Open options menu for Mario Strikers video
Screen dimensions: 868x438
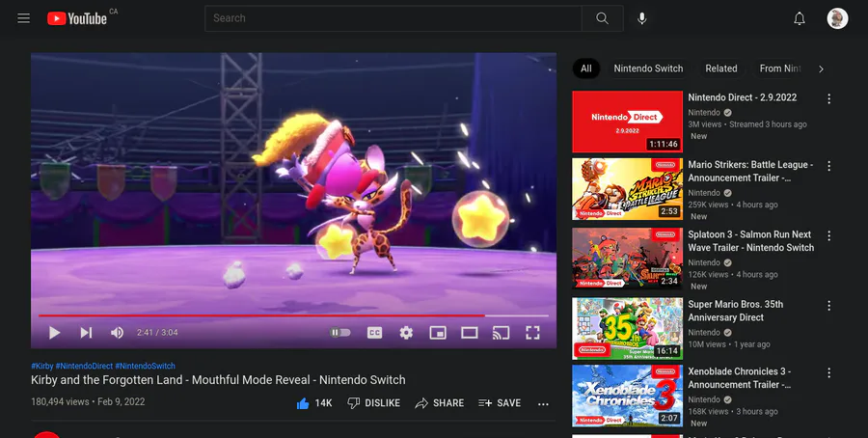pos(828,166)
